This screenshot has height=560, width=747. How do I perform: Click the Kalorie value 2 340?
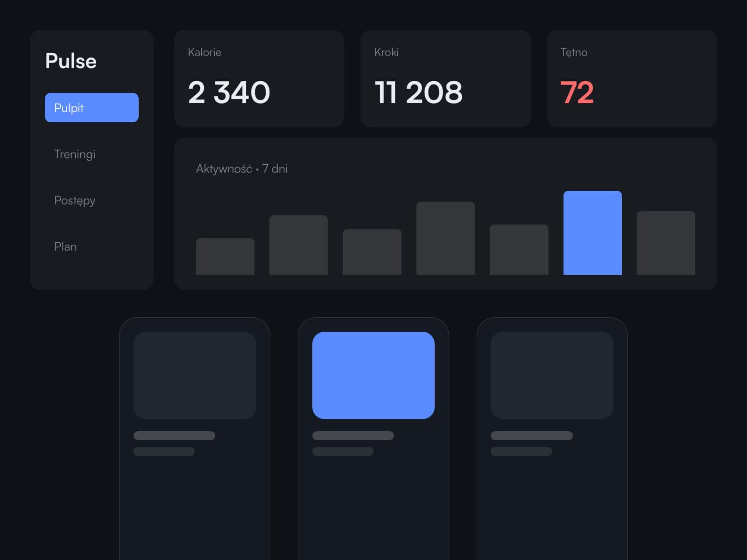pyautogui.click(x=229, y=92)
